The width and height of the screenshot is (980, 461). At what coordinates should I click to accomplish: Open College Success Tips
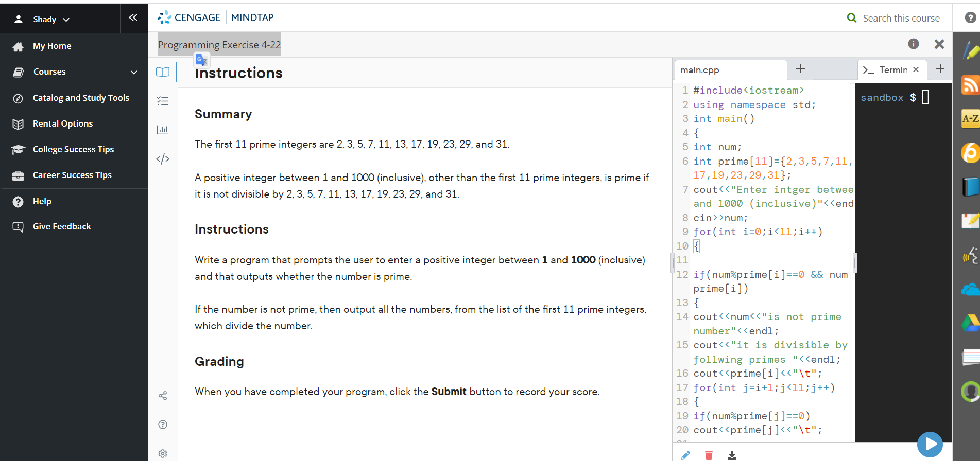[73, 149]
